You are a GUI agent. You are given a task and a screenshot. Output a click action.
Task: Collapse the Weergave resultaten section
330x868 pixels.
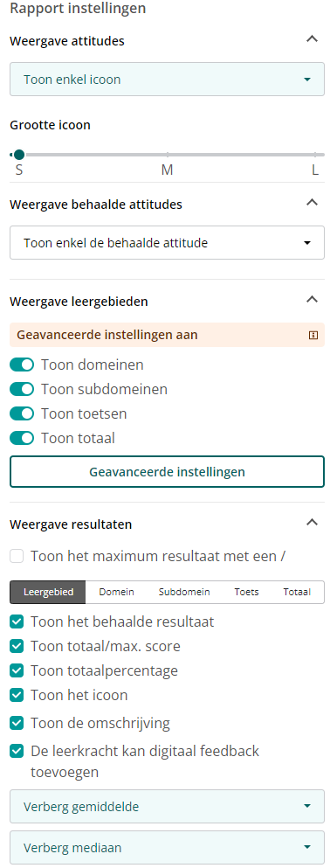click(x=313, y=522)
